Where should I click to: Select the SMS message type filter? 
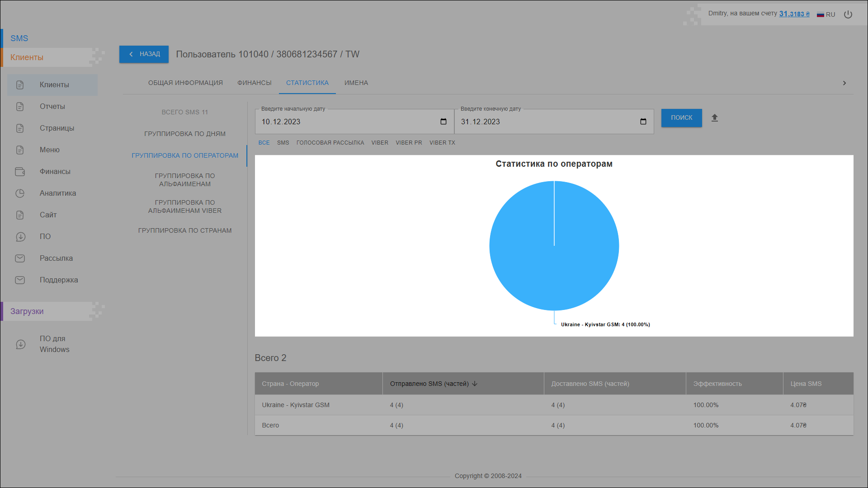[283, 143]
